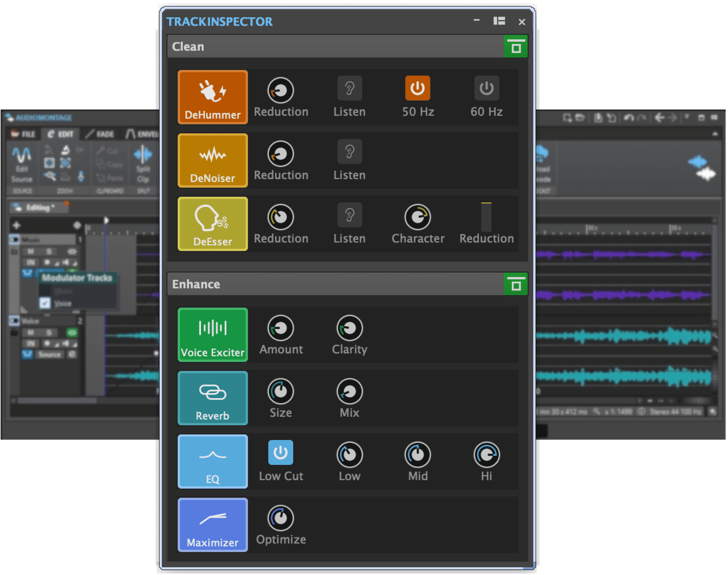Enable the 60 Hz filter in DeHummer
728x575 pixels.
pos(486,88)
